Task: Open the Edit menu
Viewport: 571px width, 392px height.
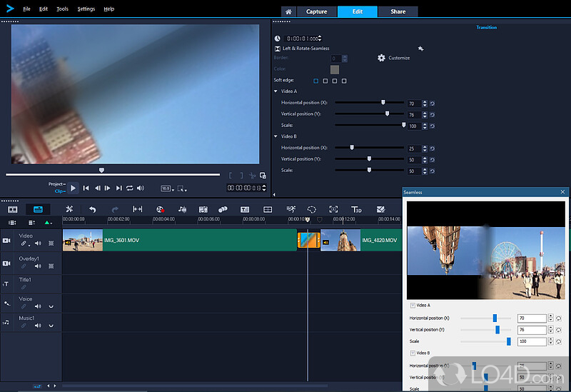Action: (x=44, y=9)
